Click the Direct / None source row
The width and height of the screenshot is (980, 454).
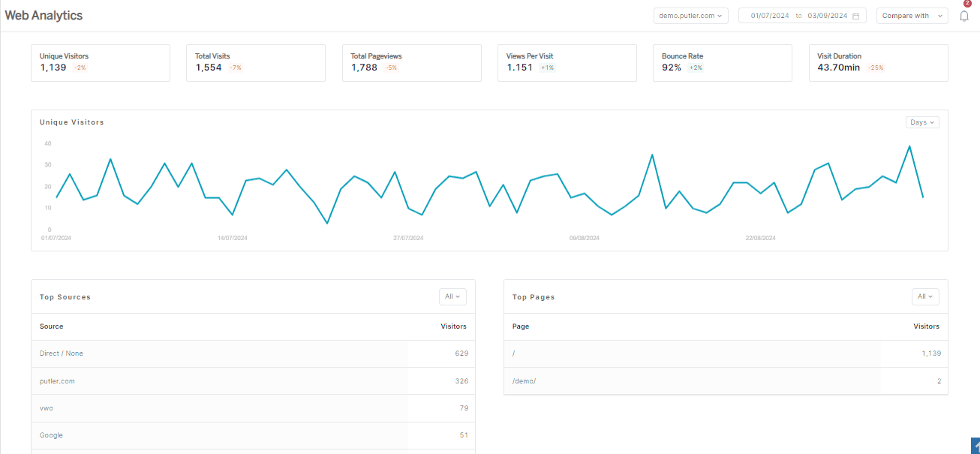[x=253, y=353]
